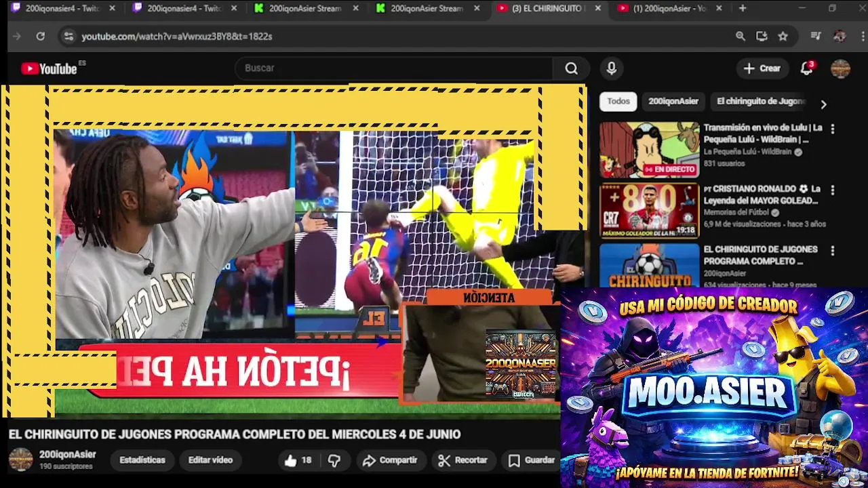
Task: Open Cristiano Ronaldo 800 goals thumbnail
Action: pyautogui.click(x=649, y=211)
